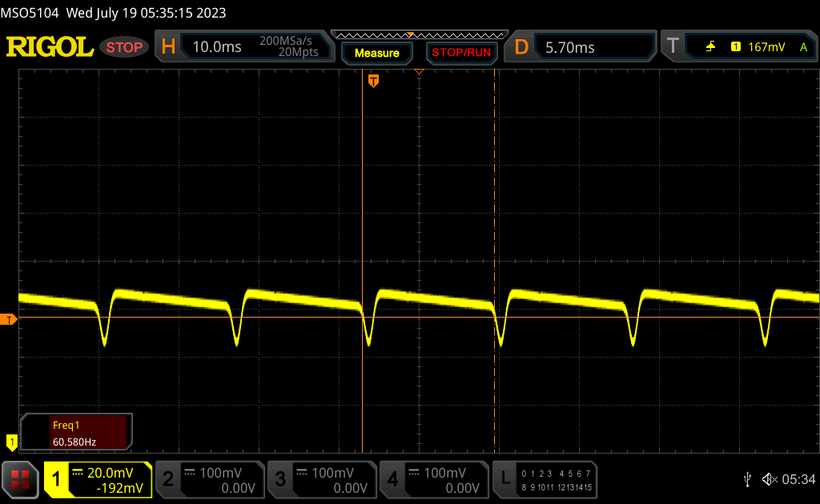Click the RIGOL logo
This screenshot has width=820, height=504.
pyautogui.click(x=50, y=47)
